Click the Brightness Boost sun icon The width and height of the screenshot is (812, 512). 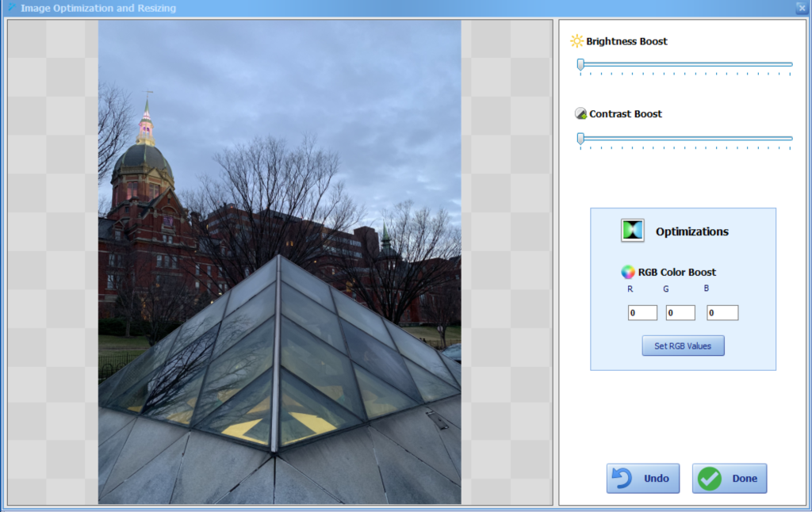pos(576,41)
